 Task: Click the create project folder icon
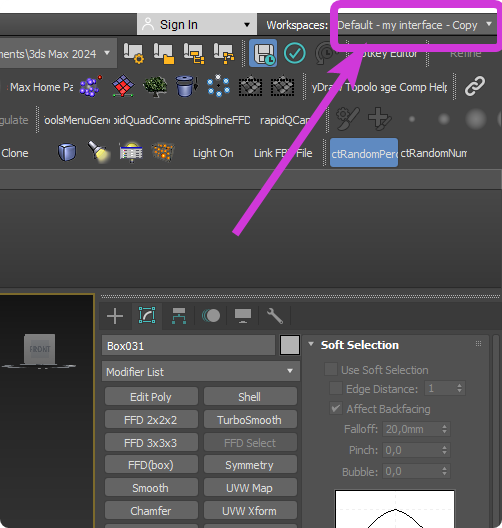tap(164, 53)
